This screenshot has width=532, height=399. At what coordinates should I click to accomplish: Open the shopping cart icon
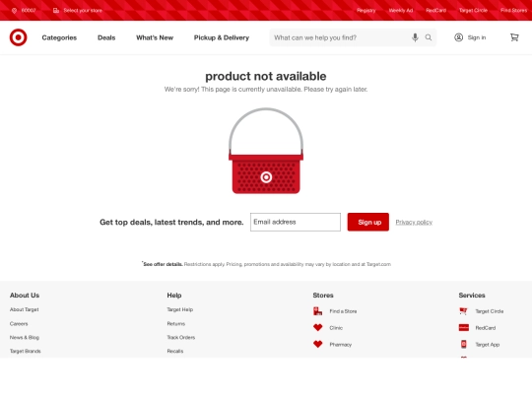tap(514, 37)
